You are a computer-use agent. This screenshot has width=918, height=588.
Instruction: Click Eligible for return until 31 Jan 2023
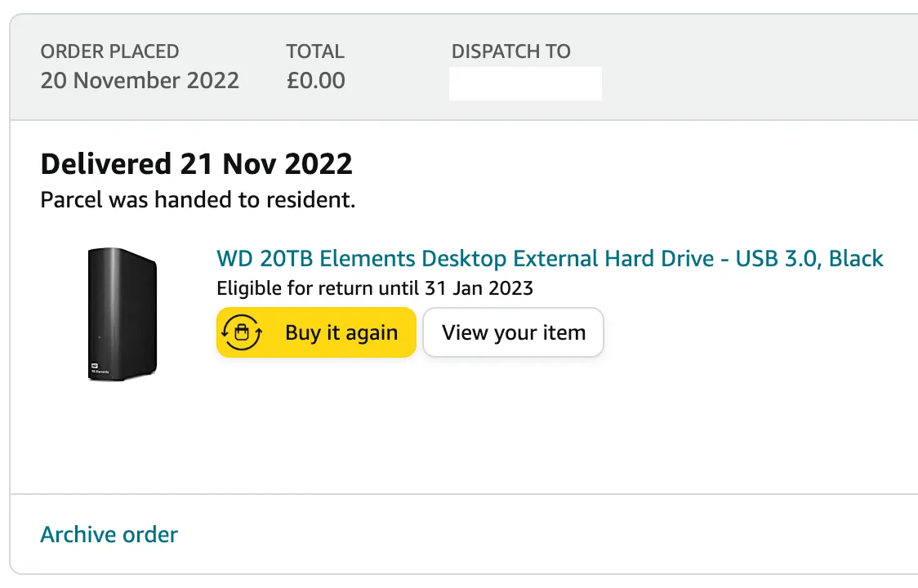(x=374, y=287)
